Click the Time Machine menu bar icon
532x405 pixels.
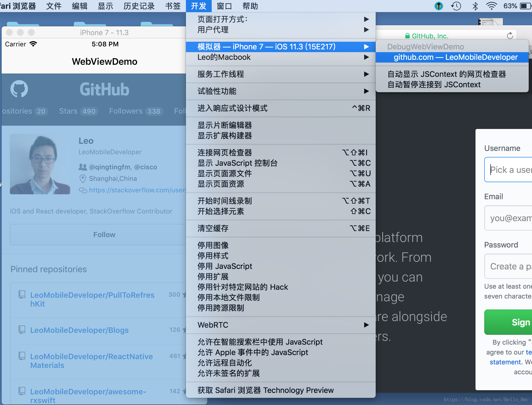[456, 6]
